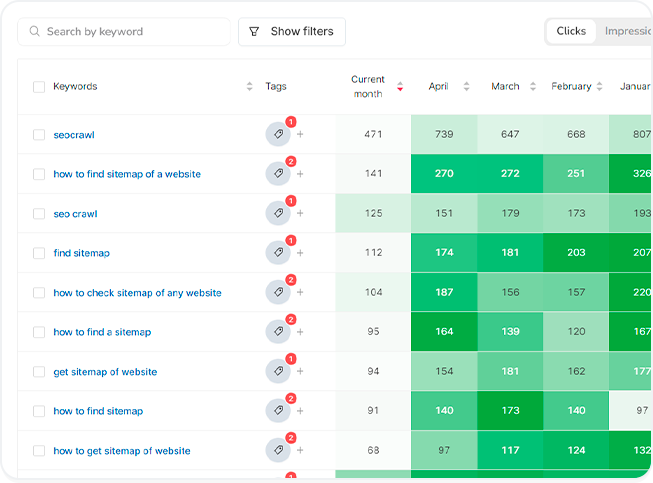This screenshot has width=653, height=483.
Task: Open tag icon for 'get sitemap of website'
Action: [277, 372]
